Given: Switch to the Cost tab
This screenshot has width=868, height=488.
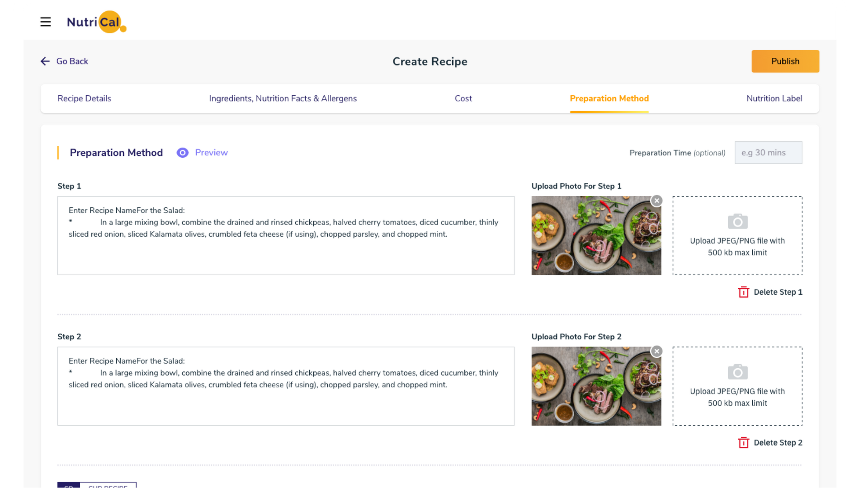Looking at the screenshot, I should [463, 99].
